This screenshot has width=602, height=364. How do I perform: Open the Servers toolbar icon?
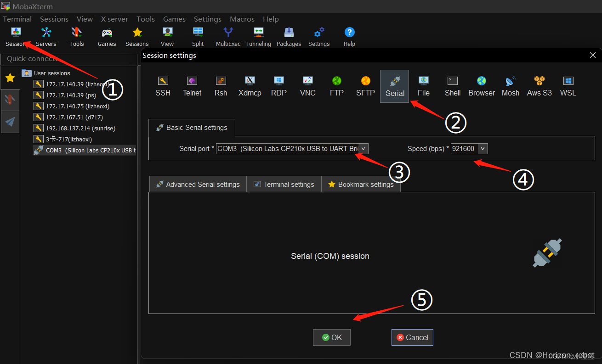[46, 37]
